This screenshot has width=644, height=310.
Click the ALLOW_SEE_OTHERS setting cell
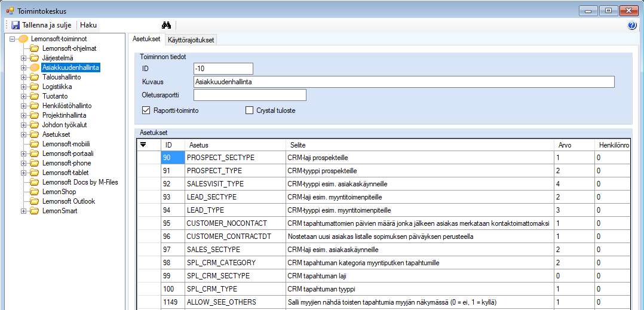point(235,302)
